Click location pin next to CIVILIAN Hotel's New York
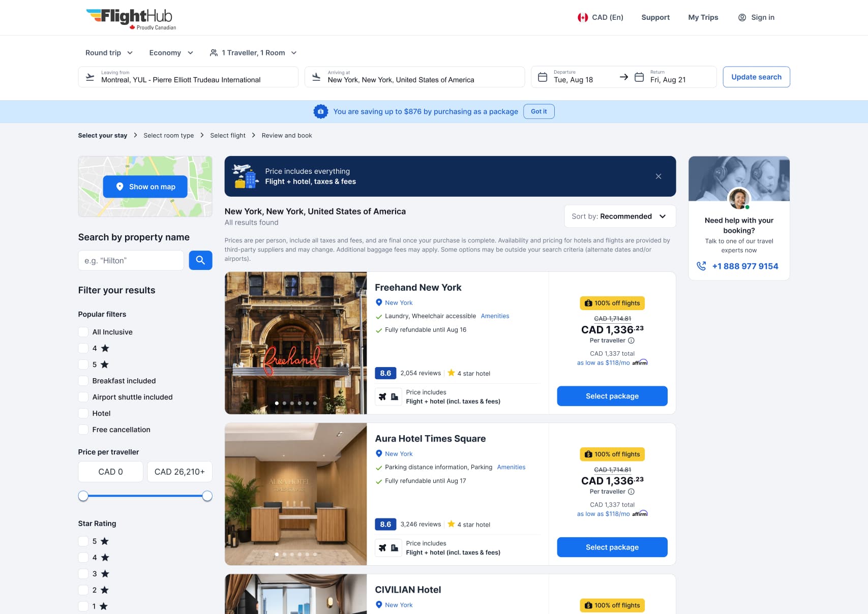Screen dimensions: 868x614 point(378,604)
